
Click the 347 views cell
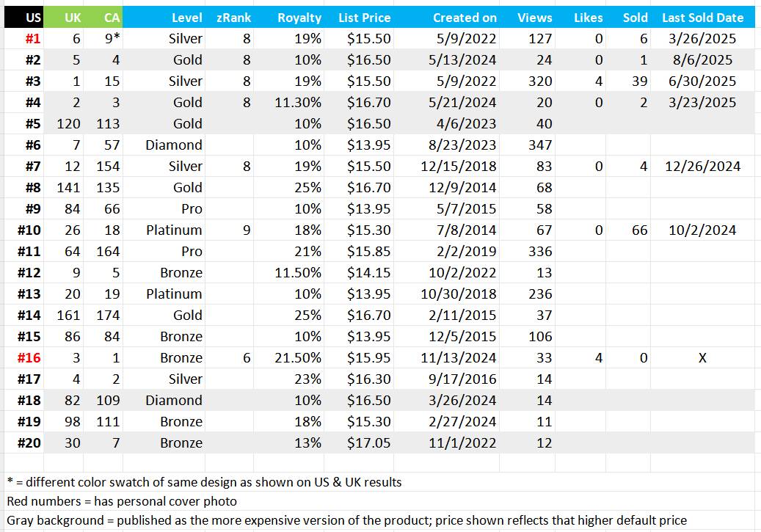[x=527, y=145]
